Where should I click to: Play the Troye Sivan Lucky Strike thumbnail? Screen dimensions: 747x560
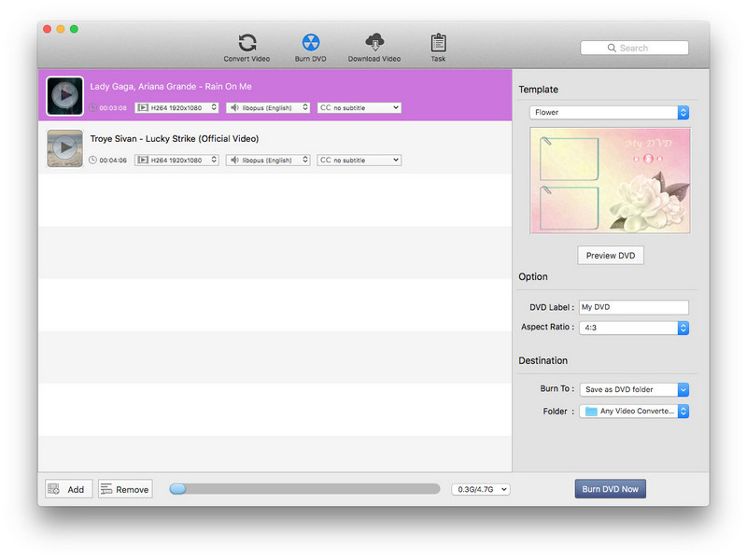click(65, 148)
